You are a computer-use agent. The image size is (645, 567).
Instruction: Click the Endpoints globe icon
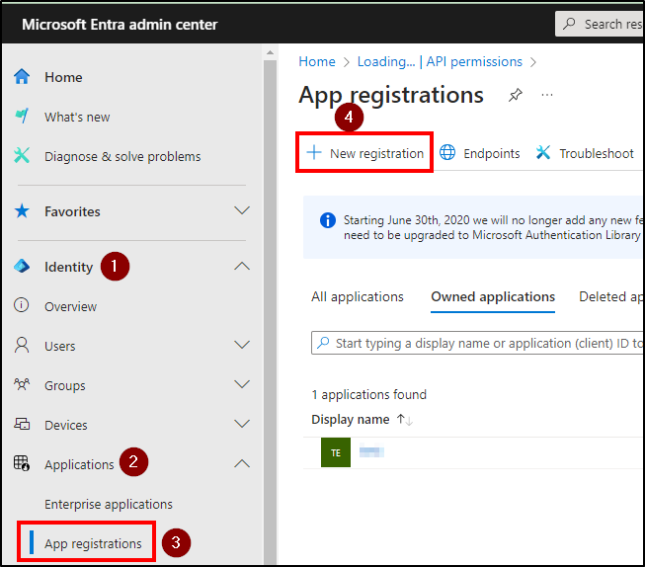coord(447,152)
